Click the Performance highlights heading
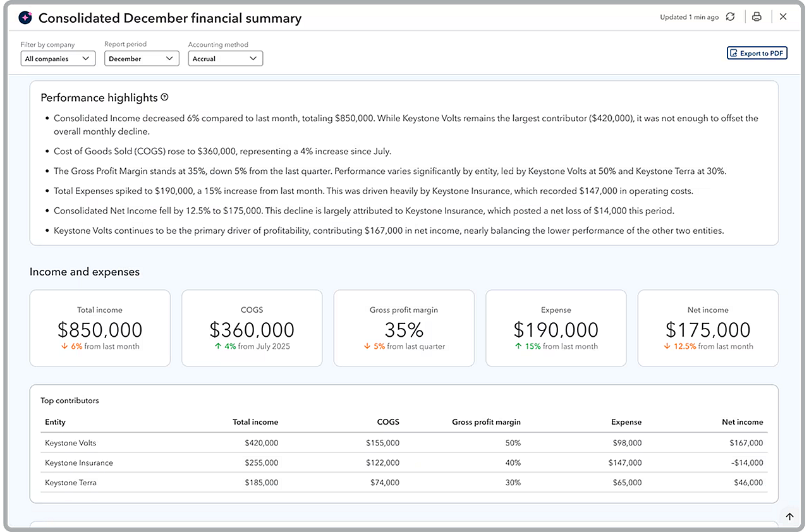Screen dimensions: 809x532 pos(99,98)
